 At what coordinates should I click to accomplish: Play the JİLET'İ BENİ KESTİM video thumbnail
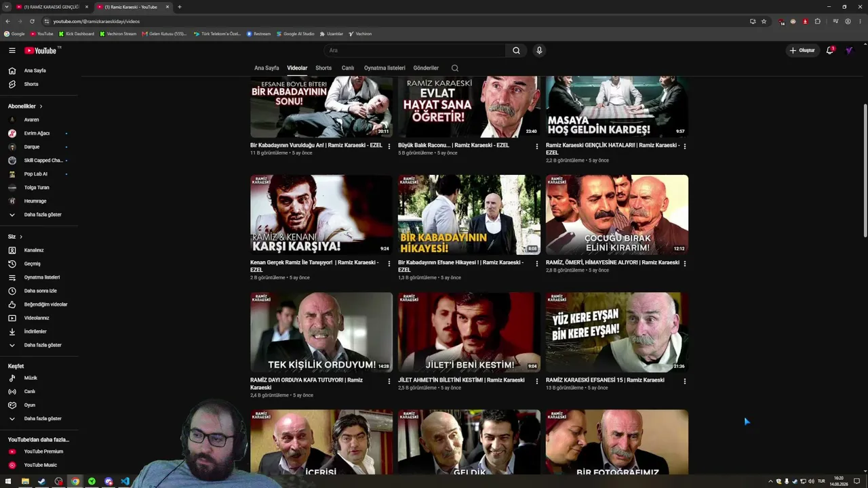pos(469,332)
